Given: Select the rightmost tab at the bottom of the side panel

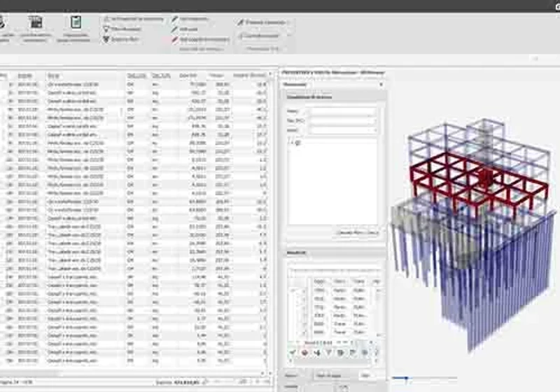Looking at the screenshot, I should click(365, 376).
